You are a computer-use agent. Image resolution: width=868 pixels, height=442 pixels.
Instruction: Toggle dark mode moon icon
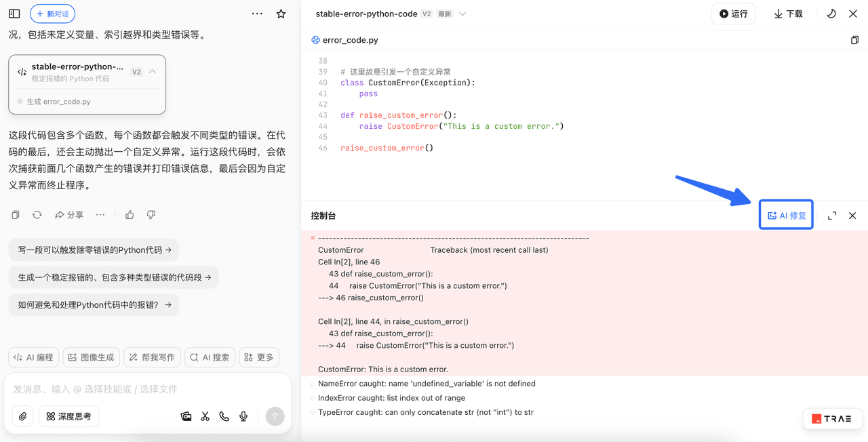pyautogui.click(x=831, y=14)
